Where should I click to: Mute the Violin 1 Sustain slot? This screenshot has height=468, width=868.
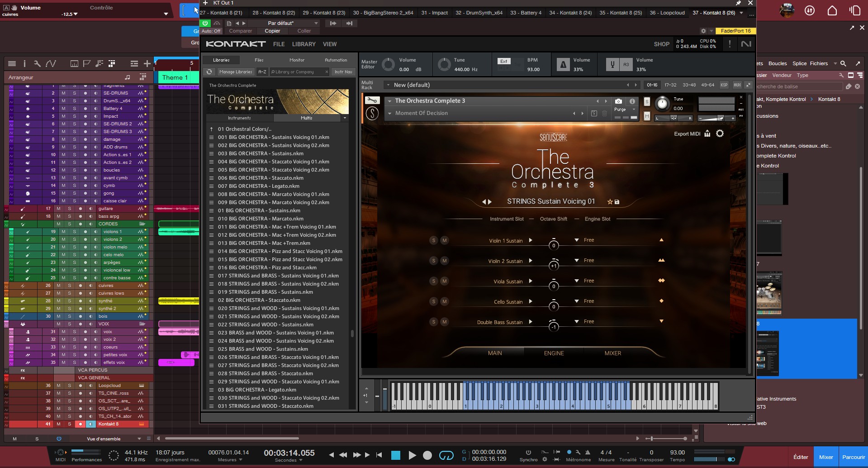pyautogui.click(x=444, y=240)
